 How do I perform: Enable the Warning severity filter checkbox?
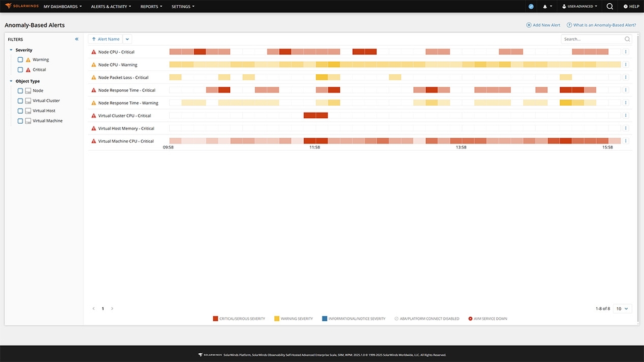click(x=19, y=59)
